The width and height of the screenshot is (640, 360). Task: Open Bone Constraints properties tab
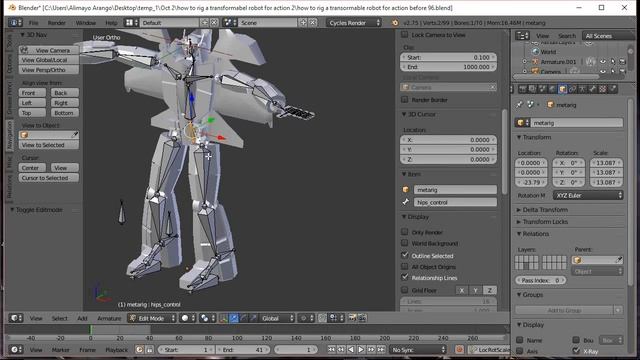tap(602, 89)
